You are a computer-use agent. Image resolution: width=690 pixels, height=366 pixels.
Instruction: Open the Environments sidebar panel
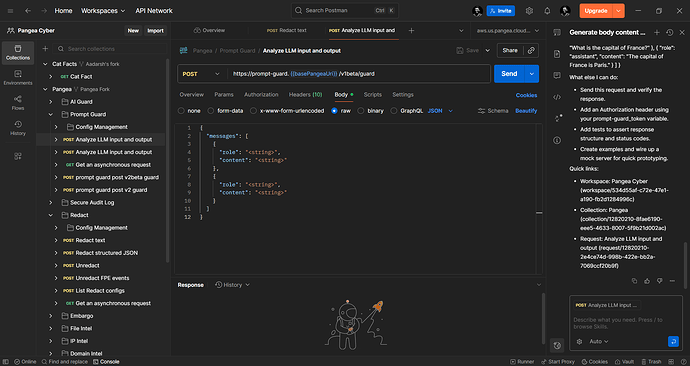(x=18, y=77)
